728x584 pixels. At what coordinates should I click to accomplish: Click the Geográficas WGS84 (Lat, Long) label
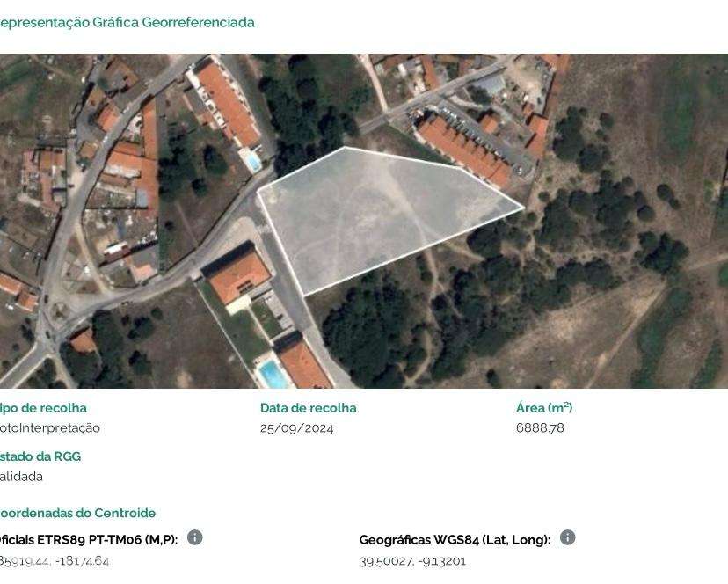pos(455,540)
